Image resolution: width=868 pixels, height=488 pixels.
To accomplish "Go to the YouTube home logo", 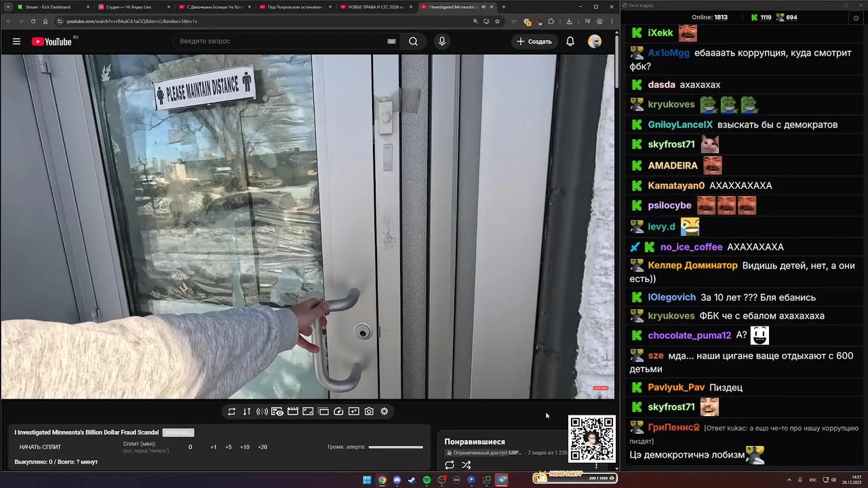I will pos(52,41).
